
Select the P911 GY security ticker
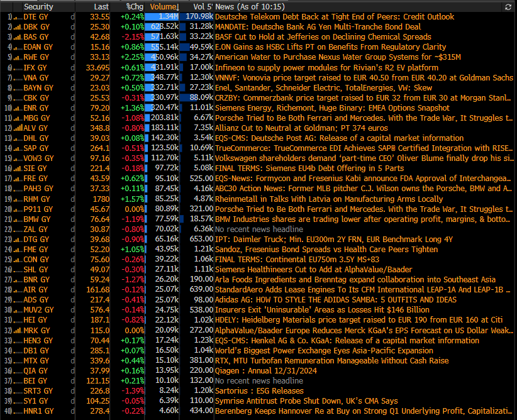(38, 209)
